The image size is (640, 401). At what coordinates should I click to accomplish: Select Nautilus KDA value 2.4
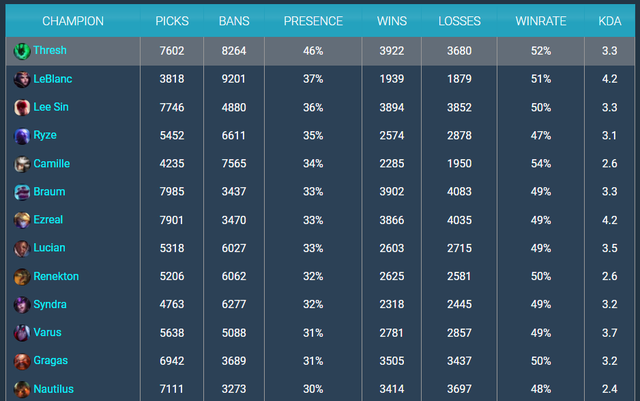[x=610, y=389]
